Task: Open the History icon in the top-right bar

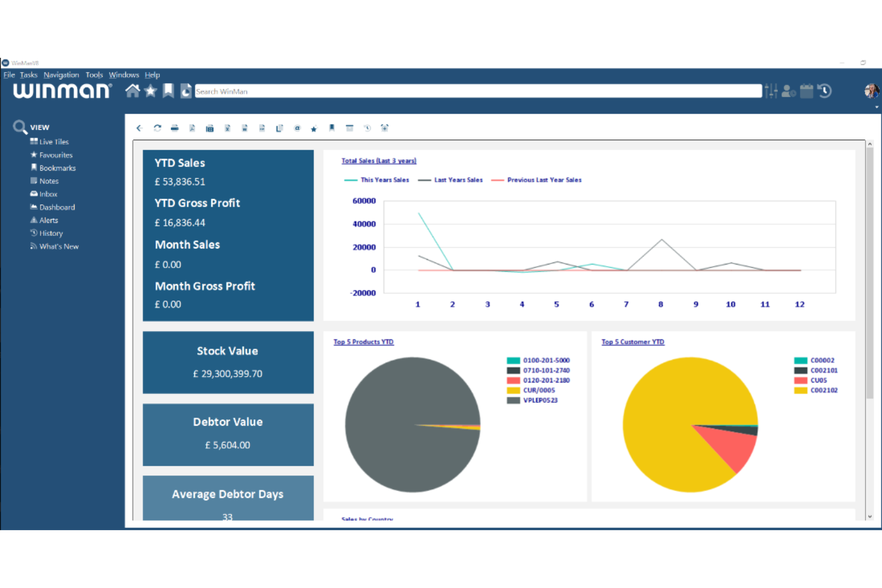Action: coord(824,91)
